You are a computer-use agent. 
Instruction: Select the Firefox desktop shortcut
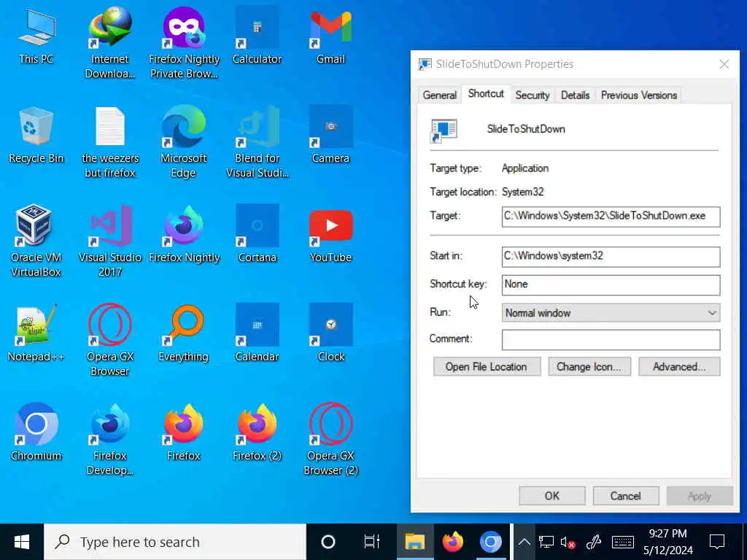point(184,433)
